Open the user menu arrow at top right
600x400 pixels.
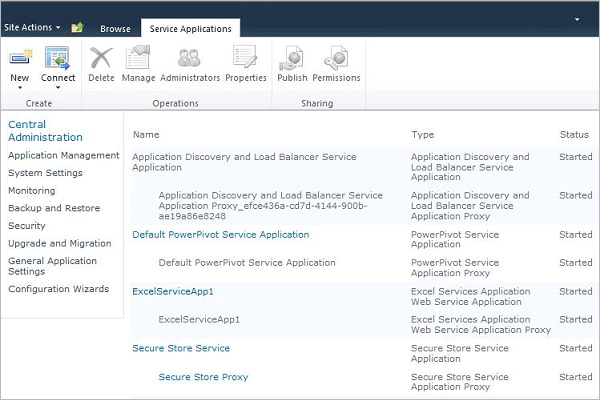tap(577, 19)
